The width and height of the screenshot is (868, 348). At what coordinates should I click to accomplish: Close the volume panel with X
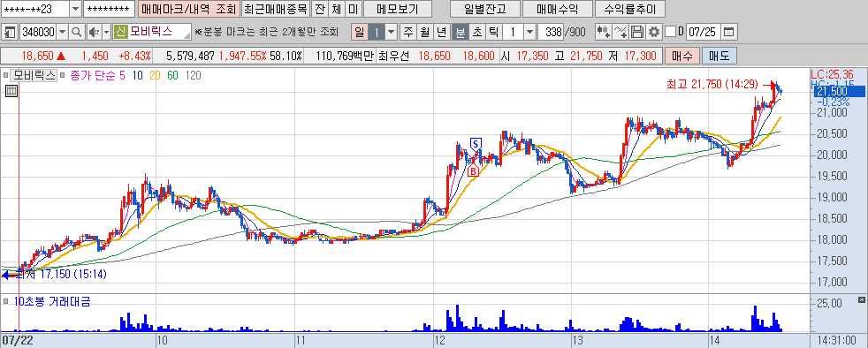[861, 300]
